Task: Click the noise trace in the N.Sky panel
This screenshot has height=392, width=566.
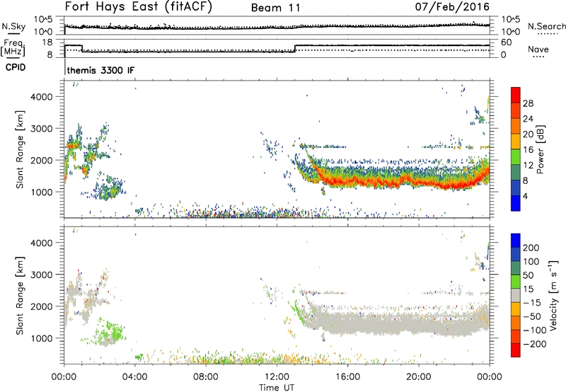Action: (x=277, y=26)
